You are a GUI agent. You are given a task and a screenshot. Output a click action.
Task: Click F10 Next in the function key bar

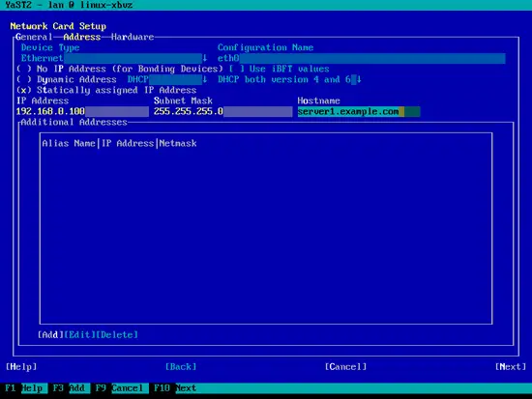pos(175,388)
